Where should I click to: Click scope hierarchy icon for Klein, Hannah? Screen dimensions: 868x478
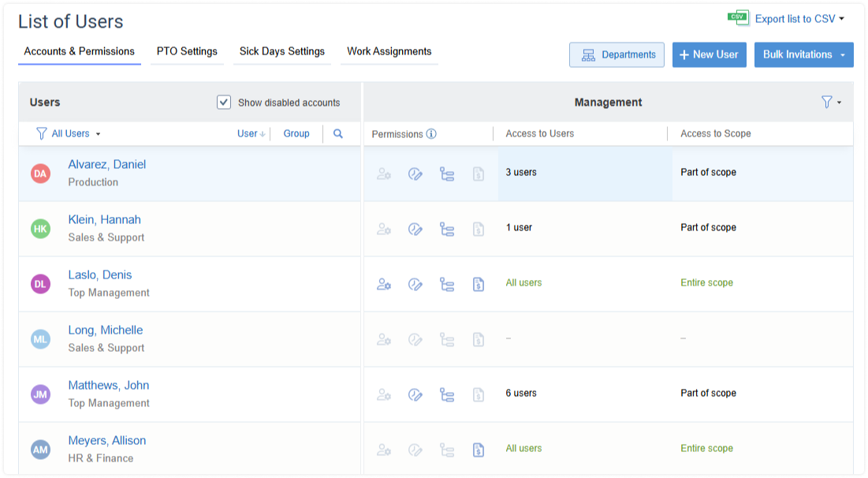pos(447,229)
